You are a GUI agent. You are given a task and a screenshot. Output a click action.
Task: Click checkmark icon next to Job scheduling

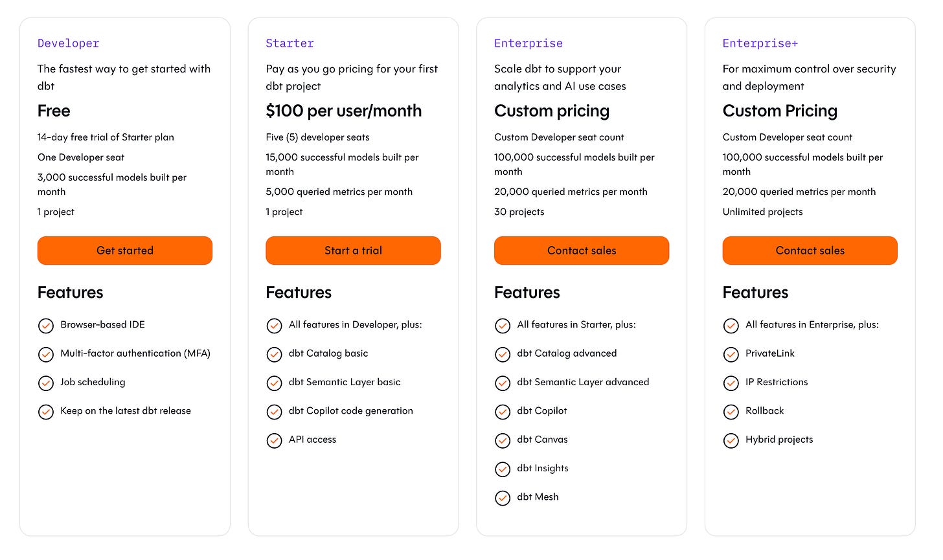coord(46,383)
